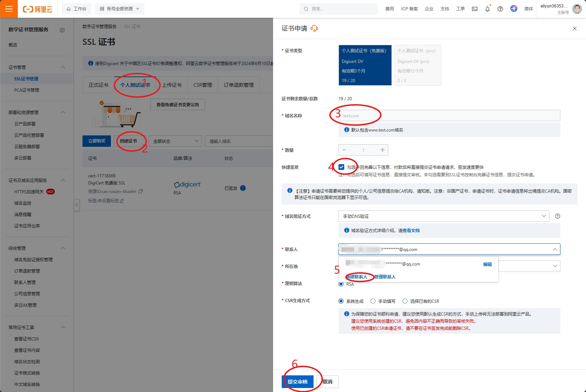Switch to 正式证书 tab
586x392 pixels.
pos(98,85)
